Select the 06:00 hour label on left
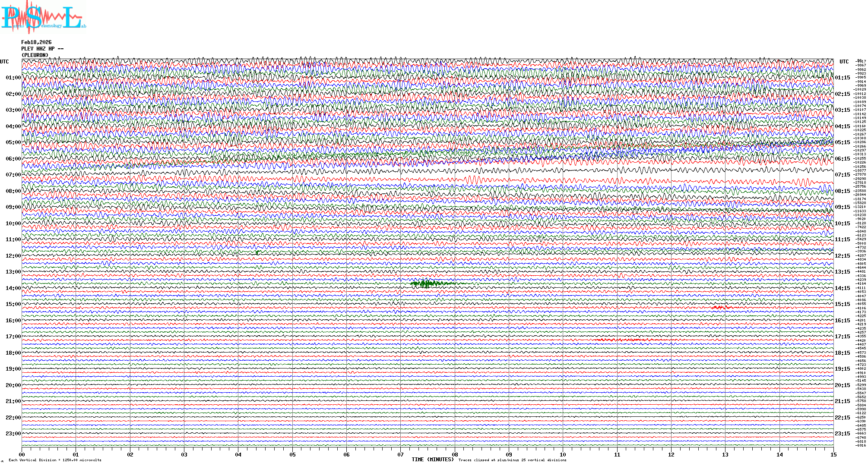The image size is (868, 466). (13, 159)
